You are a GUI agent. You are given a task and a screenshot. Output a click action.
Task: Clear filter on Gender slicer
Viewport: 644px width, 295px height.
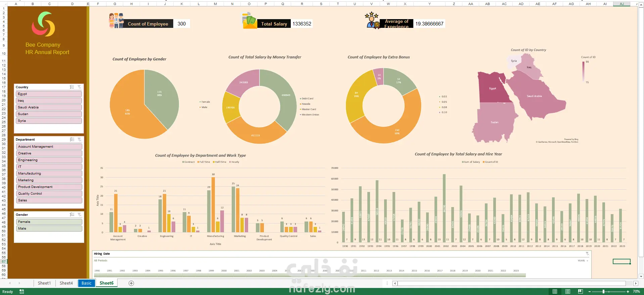(80, 214)
